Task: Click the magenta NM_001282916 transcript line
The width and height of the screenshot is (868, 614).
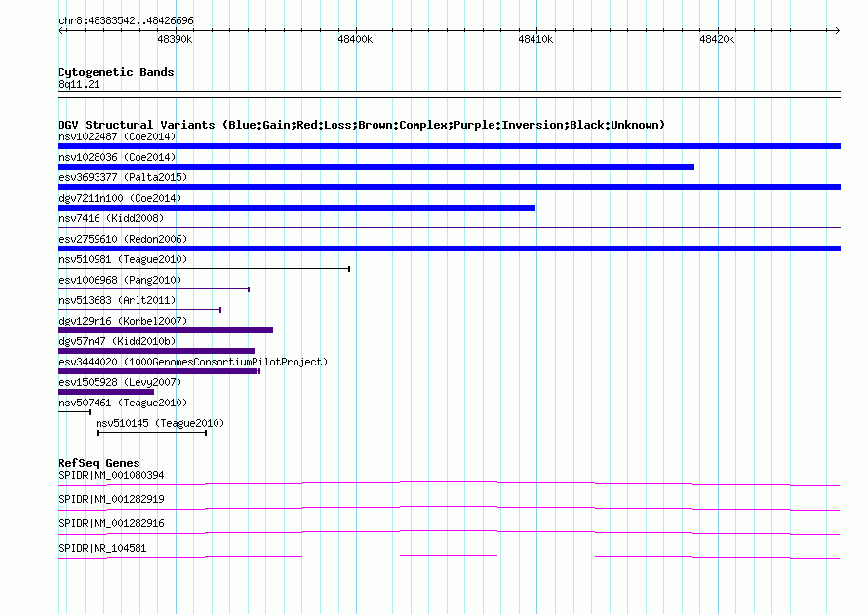Action: [449, 533]
